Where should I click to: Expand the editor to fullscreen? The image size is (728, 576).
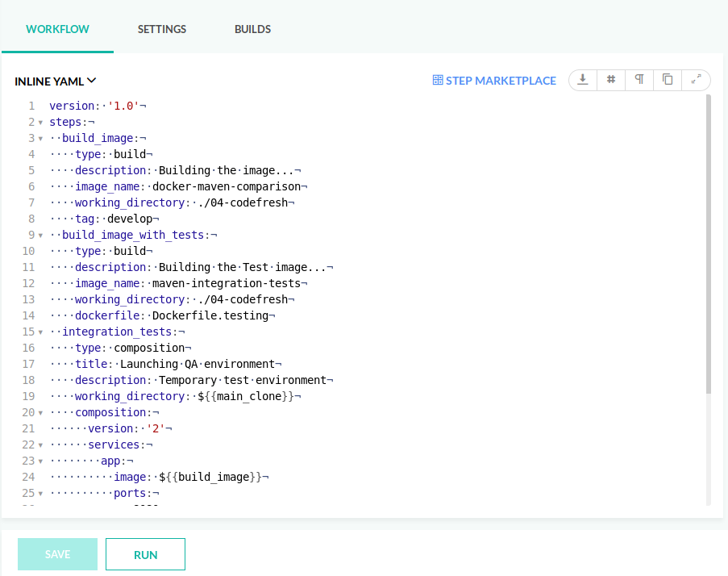coord(694,80)
